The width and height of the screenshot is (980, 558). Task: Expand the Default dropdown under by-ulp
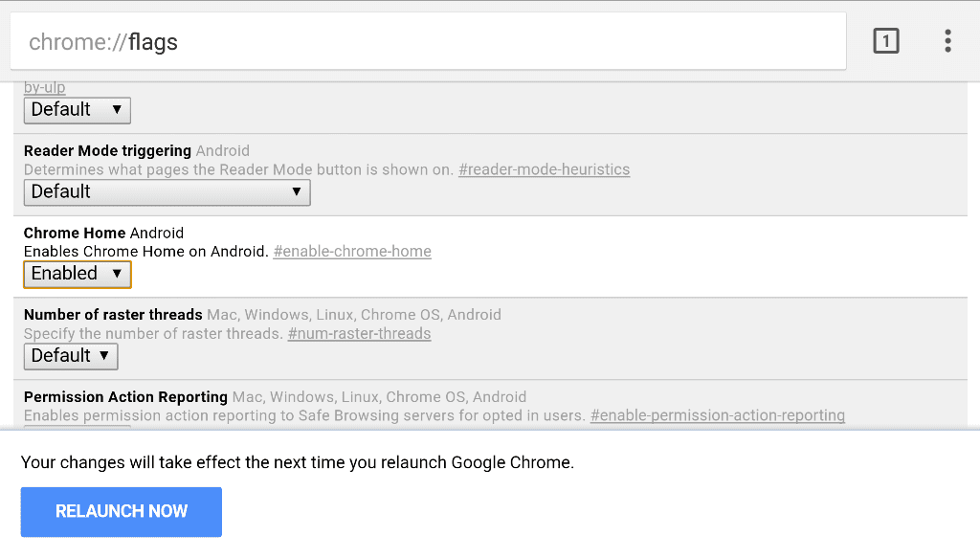[x=77, y=110]
